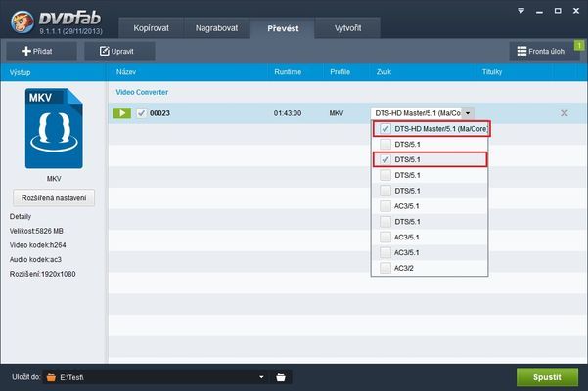This screenshot has width=588, height=391.
Task: Click the DVDFab monkey logo icon
Action: pyautogui.click(x=22, y=21)
